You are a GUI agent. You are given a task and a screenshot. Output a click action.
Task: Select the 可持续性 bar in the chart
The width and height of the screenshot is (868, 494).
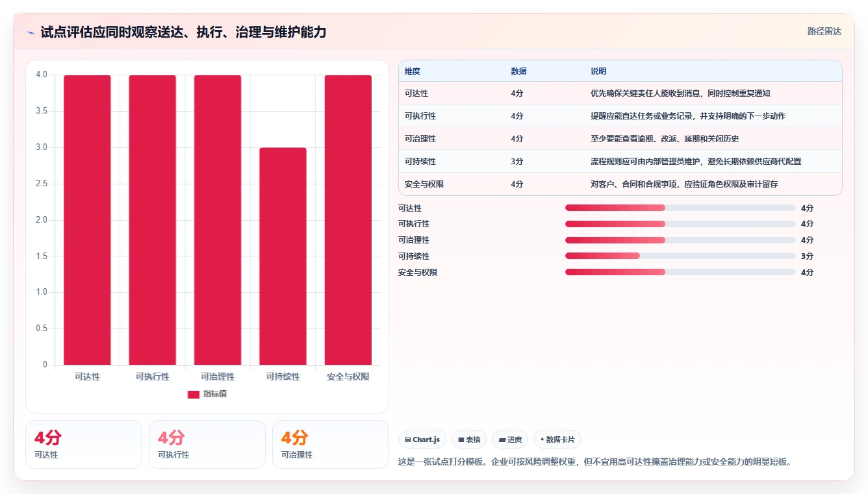pos(283,256)
